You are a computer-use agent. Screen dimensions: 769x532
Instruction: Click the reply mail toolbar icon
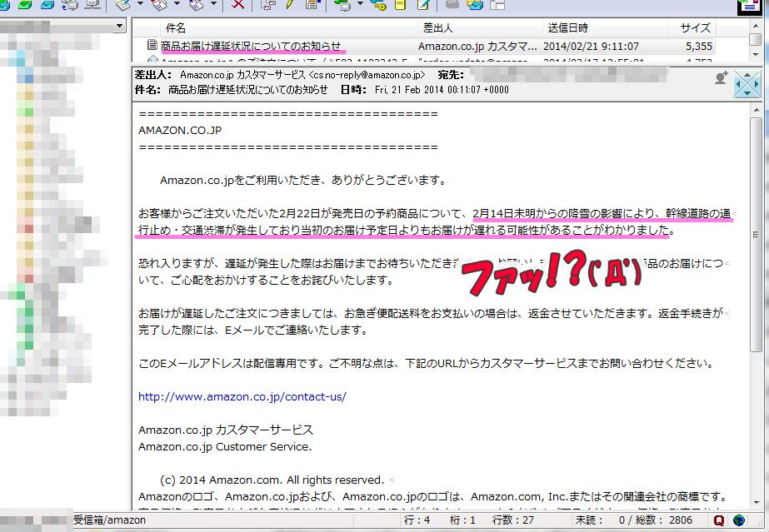click(x=160, y=4)
